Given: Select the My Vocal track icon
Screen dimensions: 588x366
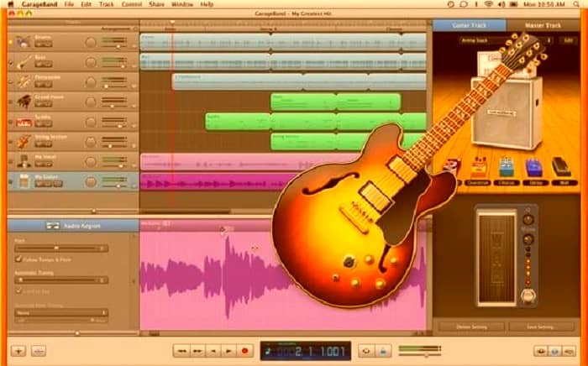Looking at the screenshot, I should pos(24,161).
